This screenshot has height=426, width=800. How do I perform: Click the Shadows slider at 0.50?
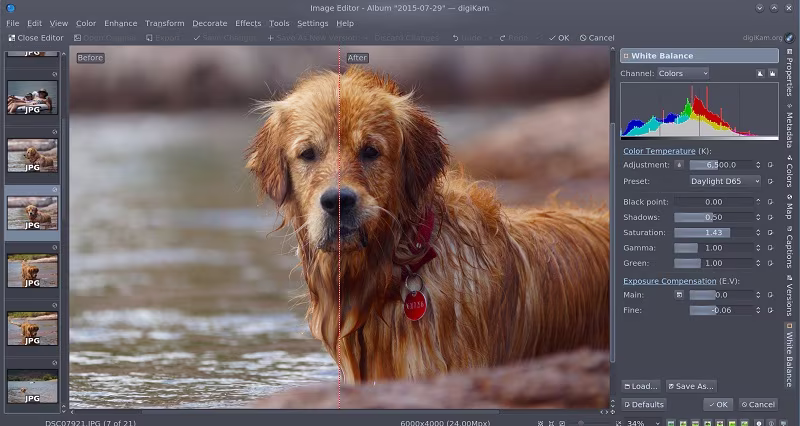pos(713,217)
